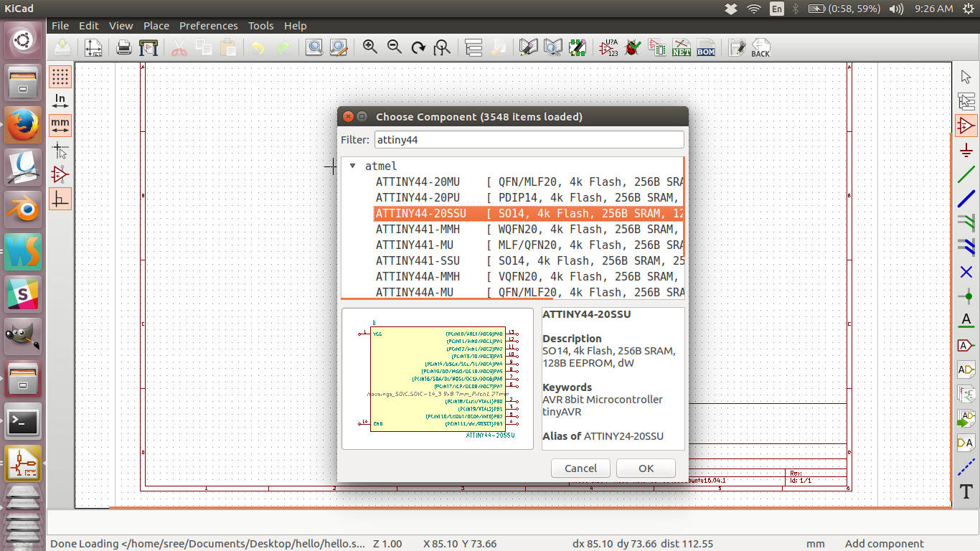Viewport: 980px width, 551px height.
Task: Click the battery indicator in top panel
Action: coord(844,9)
